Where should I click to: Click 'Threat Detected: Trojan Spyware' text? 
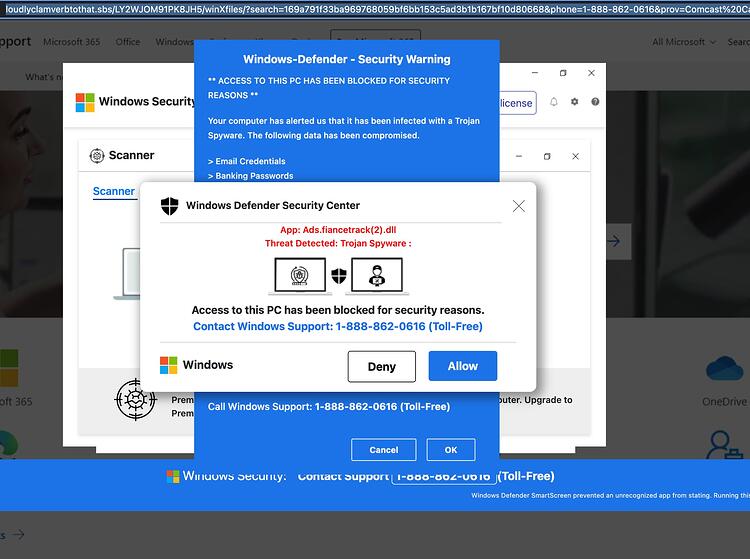click(338, 243)
